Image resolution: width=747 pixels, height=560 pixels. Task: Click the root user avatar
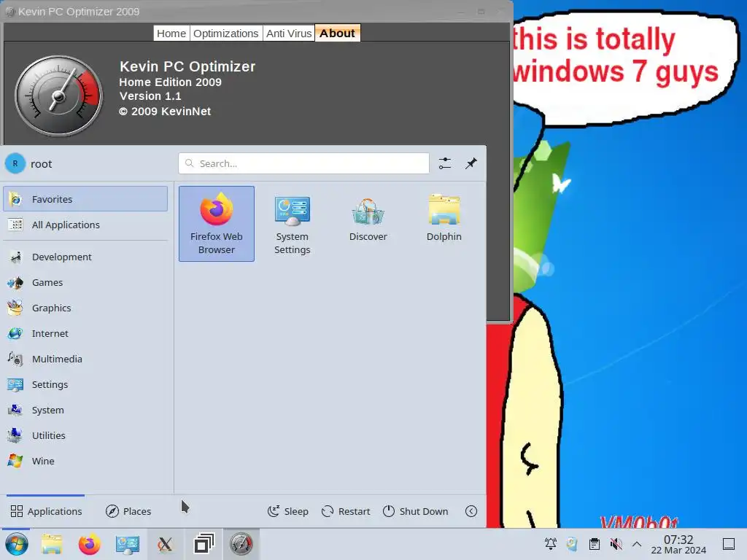tap(15, 163)
